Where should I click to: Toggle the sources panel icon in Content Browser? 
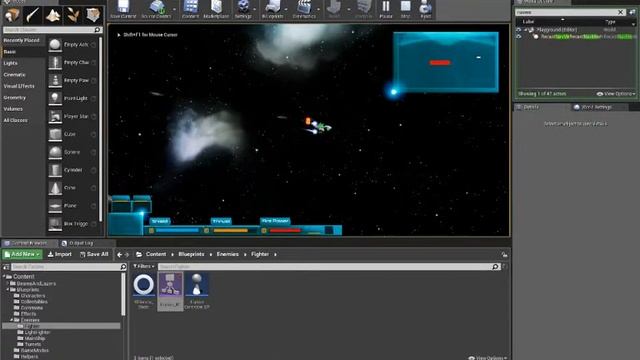pos(6,267)
